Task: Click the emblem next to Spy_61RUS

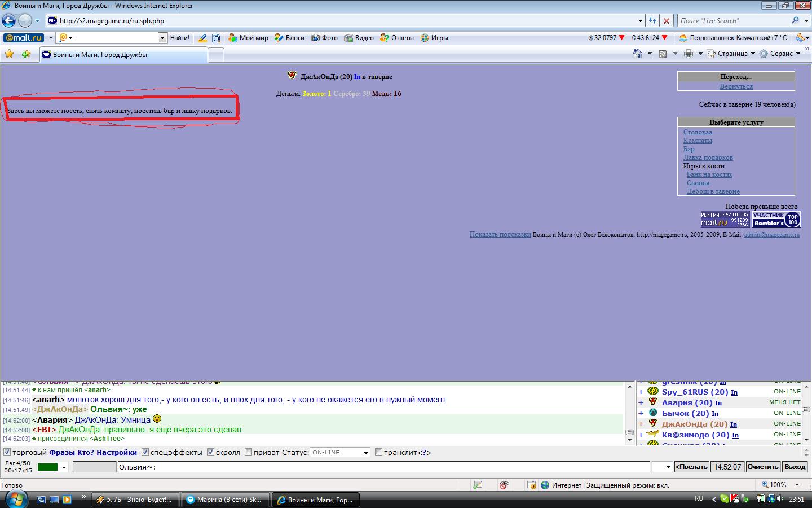Action: click(653, 391)
